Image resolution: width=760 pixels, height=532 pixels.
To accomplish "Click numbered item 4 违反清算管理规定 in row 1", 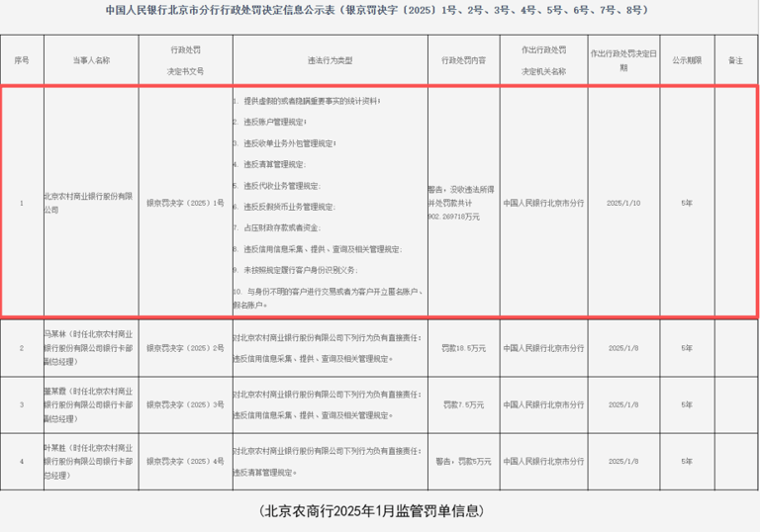I will [x=270, y=165].
